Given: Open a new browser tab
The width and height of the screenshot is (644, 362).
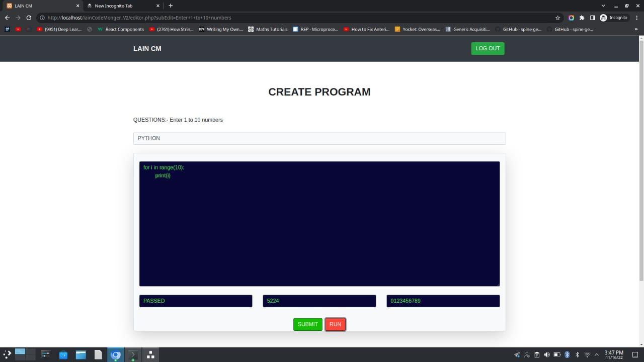Looking at the screenshot, I should (171, 6).
